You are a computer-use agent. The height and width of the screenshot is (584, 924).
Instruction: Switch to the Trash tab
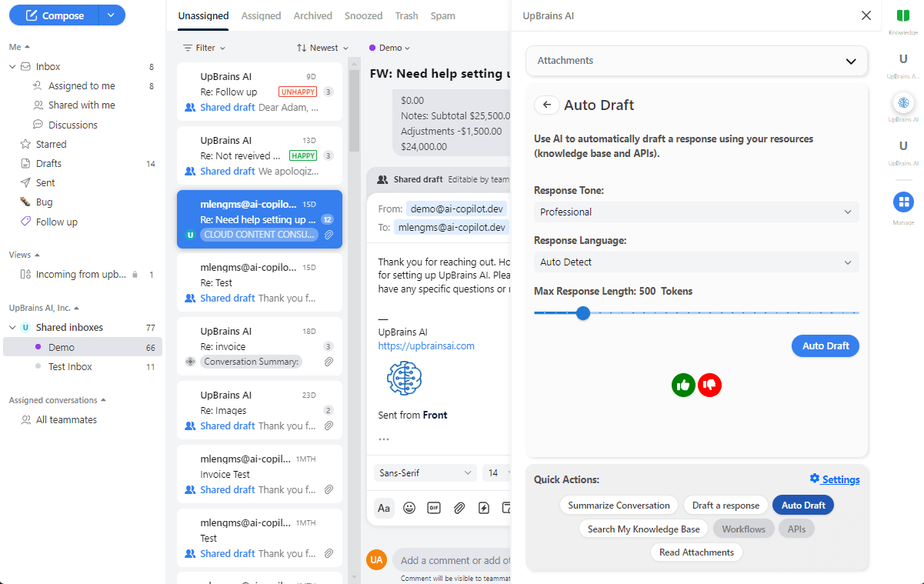coord(406,15)
